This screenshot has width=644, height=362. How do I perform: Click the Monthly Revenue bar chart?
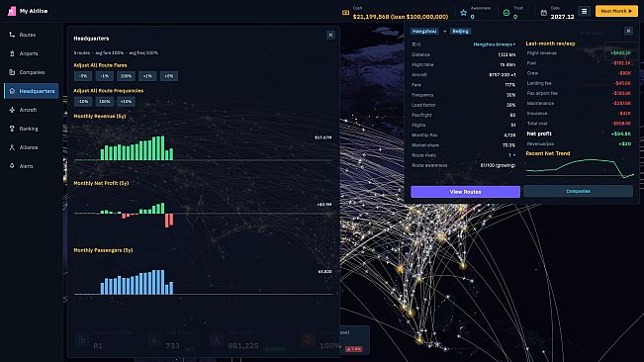(204, 147)
